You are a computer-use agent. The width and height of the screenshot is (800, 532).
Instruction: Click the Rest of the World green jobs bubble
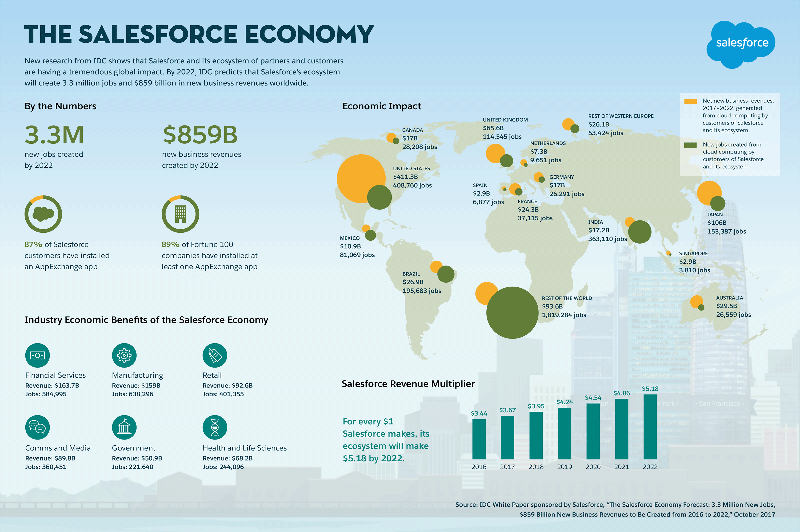coord(513,312)
